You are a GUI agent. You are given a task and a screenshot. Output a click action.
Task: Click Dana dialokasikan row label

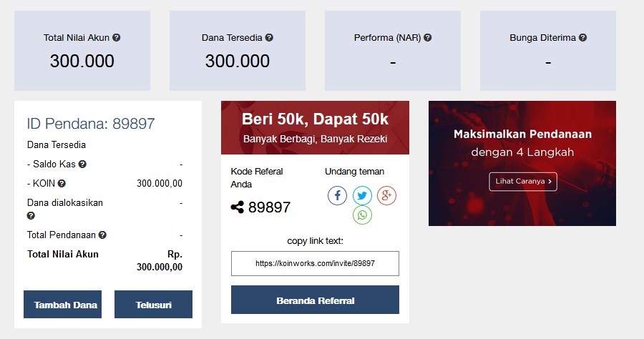coord(65,202)
